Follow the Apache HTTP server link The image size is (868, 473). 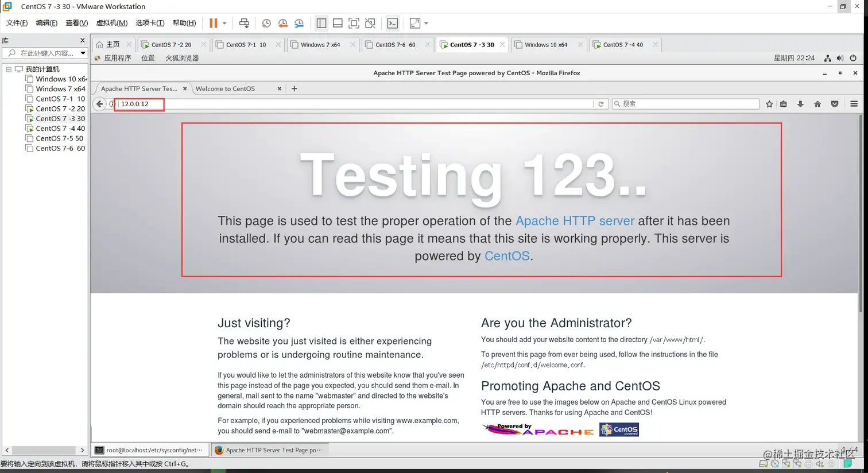coord(575,221)
